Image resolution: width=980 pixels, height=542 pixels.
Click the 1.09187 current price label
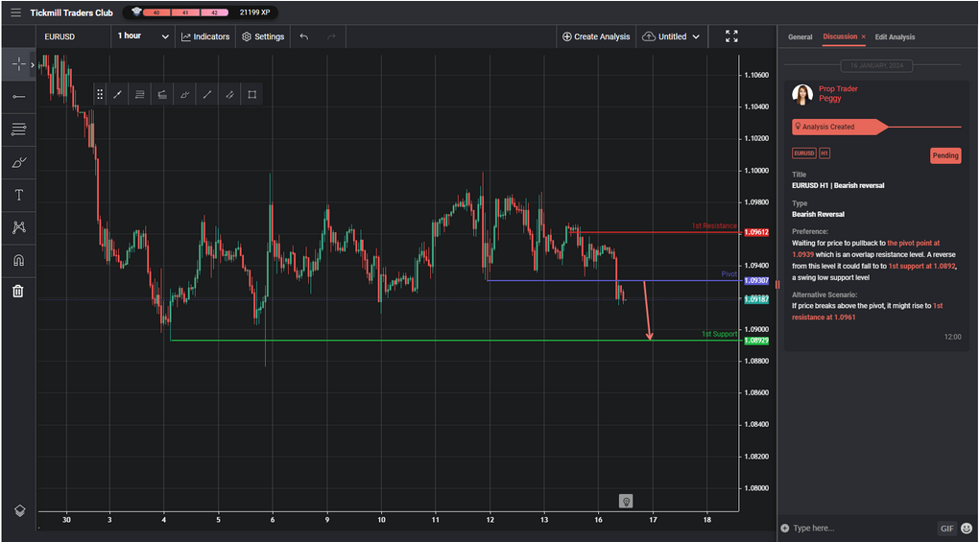pyautogui.click(x=755, y=299)
